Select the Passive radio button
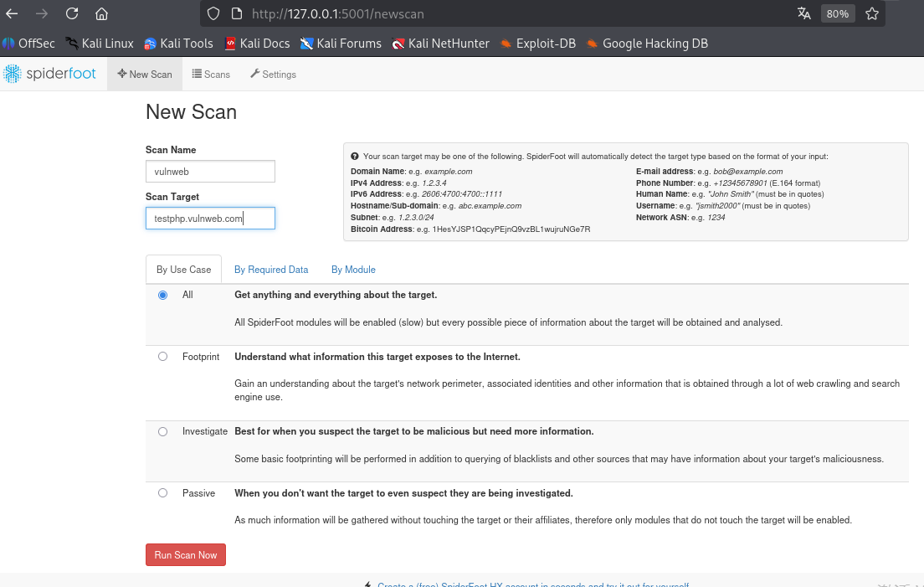 click(162, 492)
